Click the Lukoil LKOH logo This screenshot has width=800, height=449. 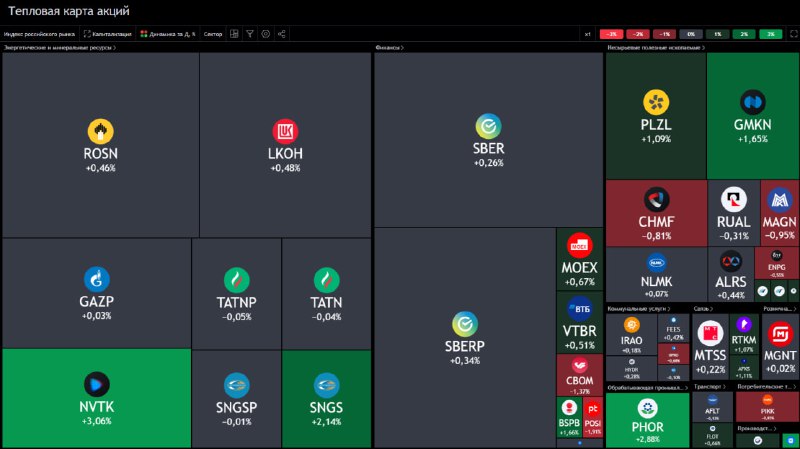285,131
